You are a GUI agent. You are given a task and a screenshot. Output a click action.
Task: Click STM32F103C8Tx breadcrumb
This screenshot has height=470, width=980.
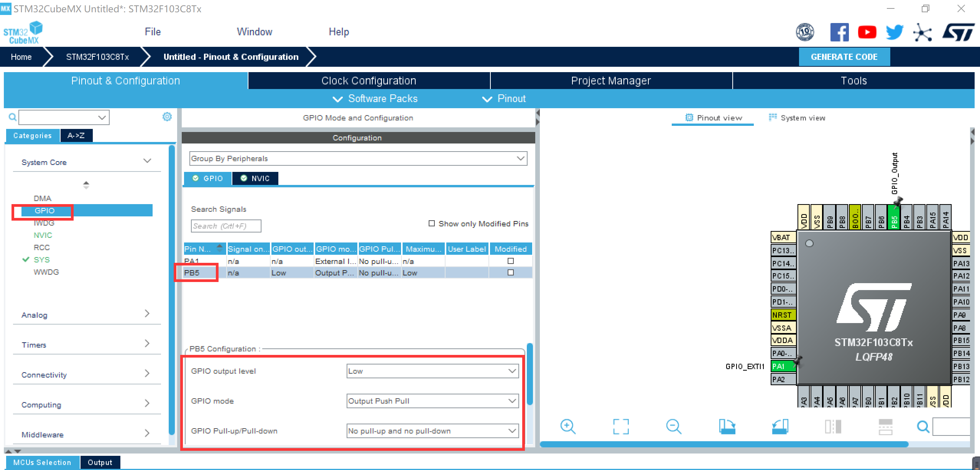[x=97, y=57]
